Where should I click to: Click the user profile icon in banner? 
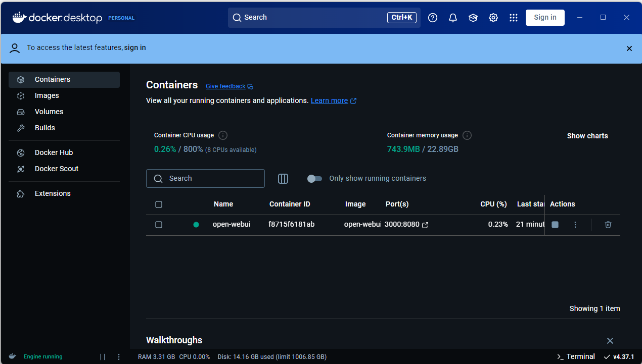pos(15,48)
